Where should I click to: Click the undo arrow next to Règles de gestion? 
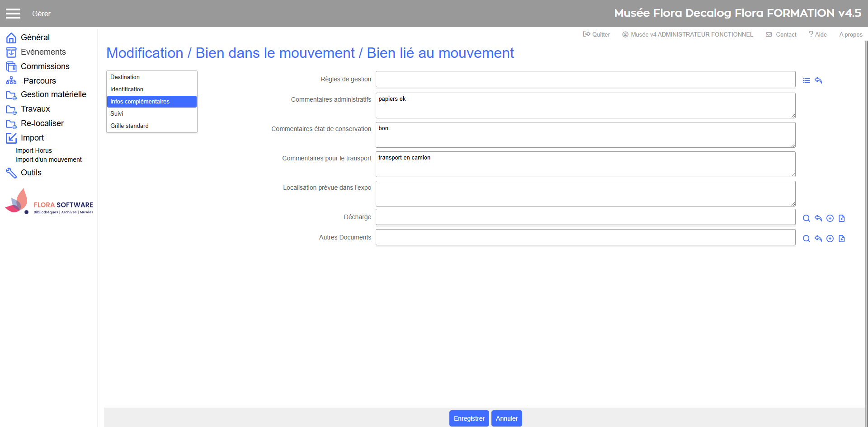[818, 80]
